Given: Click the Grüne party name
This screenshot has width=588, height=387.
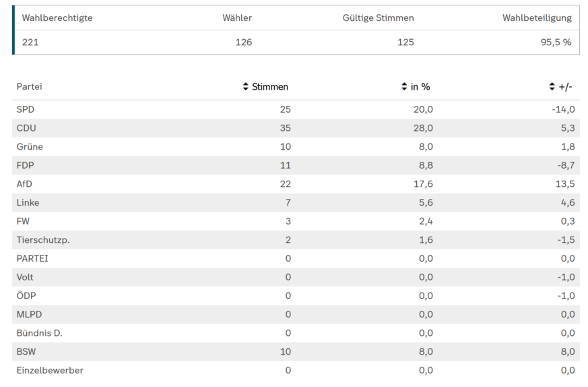Looking at the screenshot, I should (x=30, y=147).
